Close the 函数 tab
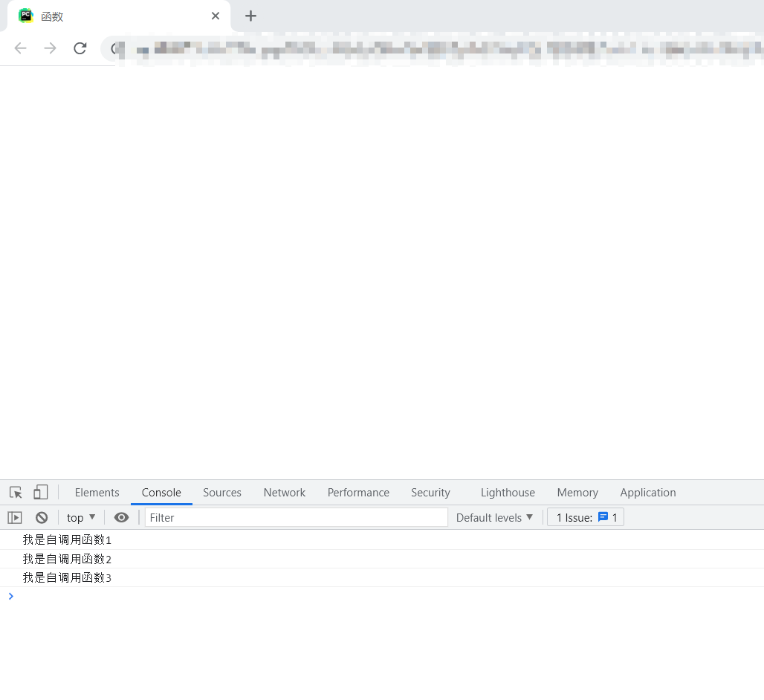Viewport: 764px width, 700px height. [216, 16]
